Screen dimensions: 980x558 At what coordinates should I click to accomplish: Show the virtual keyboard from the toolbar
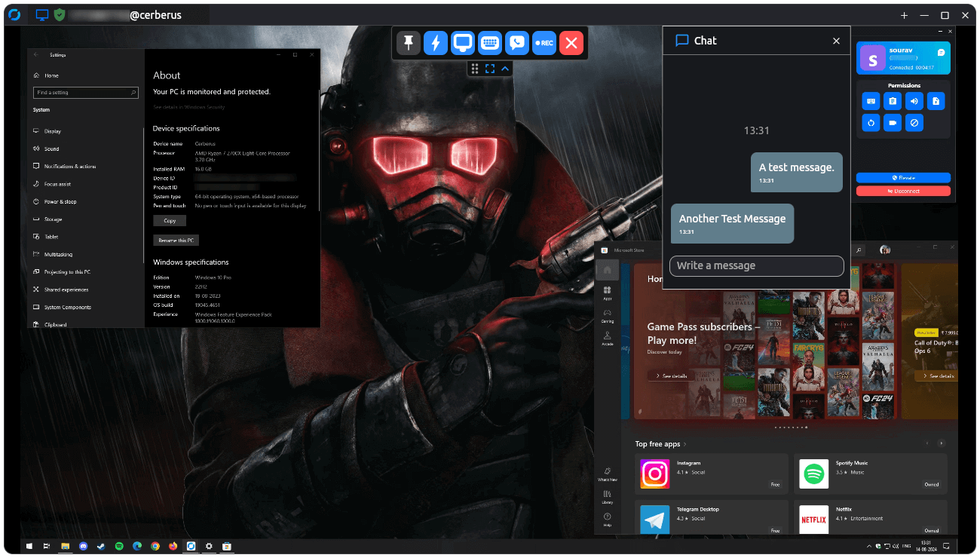(489, 43)
